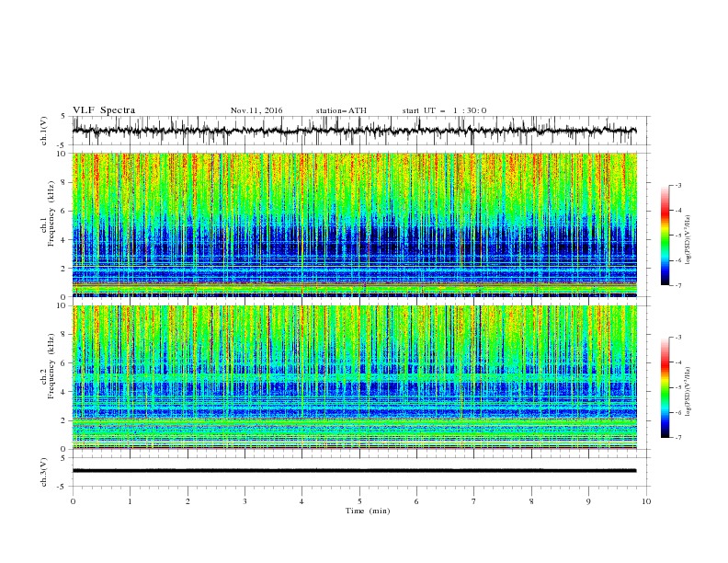Click the '8' kHz tick on ch.1 spectrogram

pyautogui.click(x=65, y=182)
